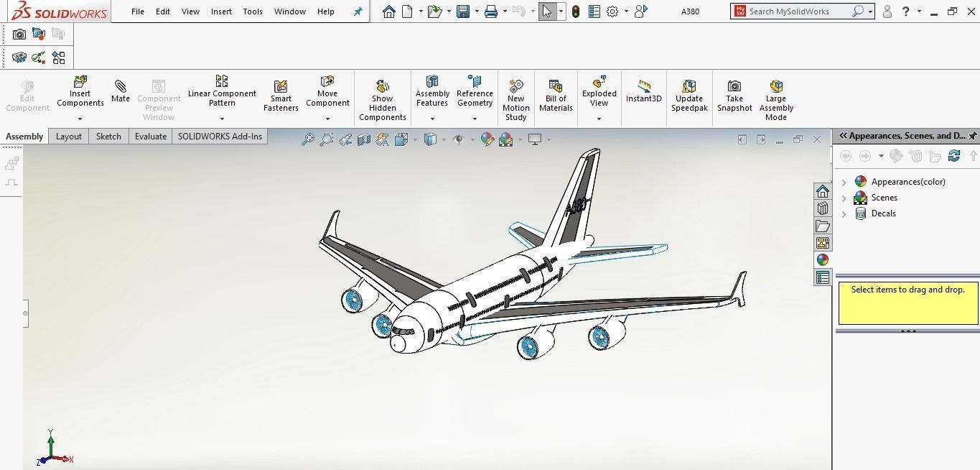Expand Insert Components dropdown arrow
This screenshot has width=980, height=470.
click(x=80, y=119)
